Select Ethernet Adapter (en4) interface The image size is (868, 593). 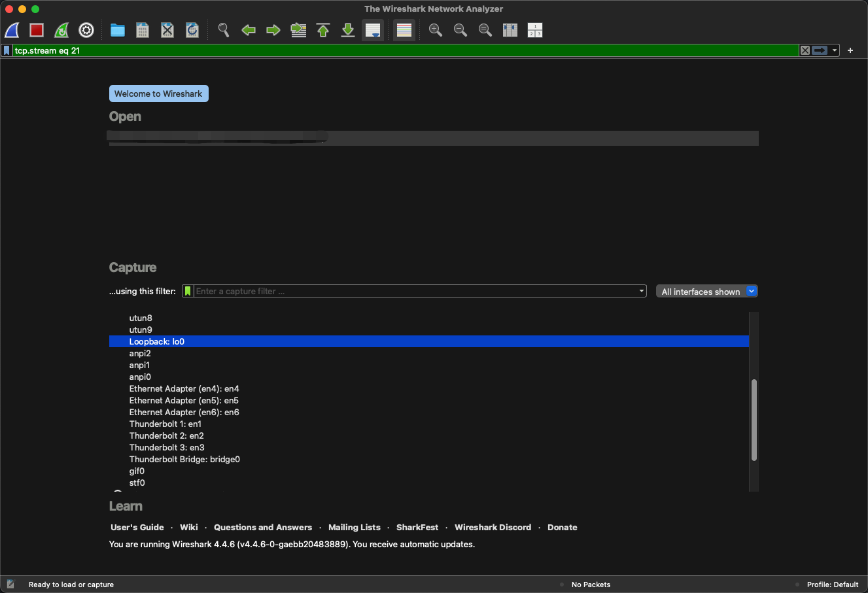click(x=429, y=388)
